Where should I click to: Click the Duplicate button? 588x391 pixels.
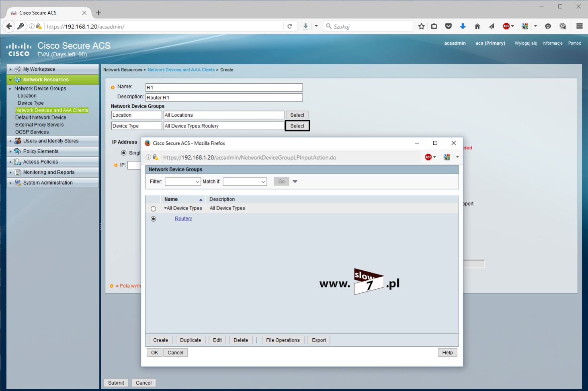point(191,340)
